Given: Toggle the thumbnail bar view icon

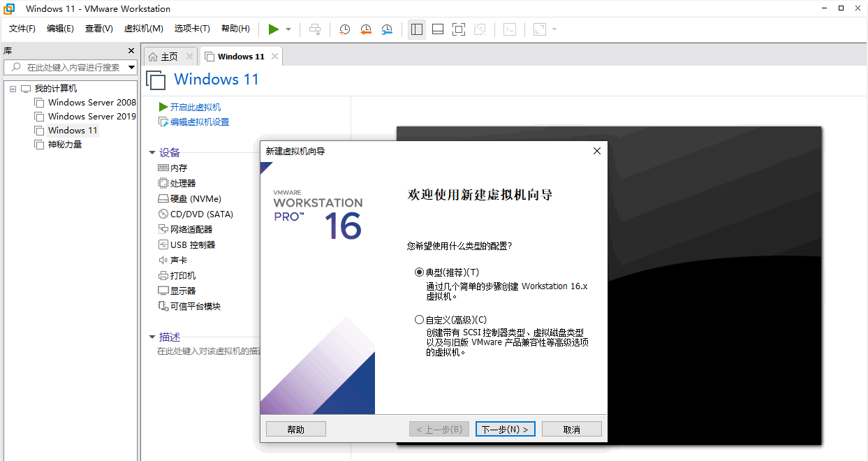Looking at the screenshot, I should click(x=438, y=29).
